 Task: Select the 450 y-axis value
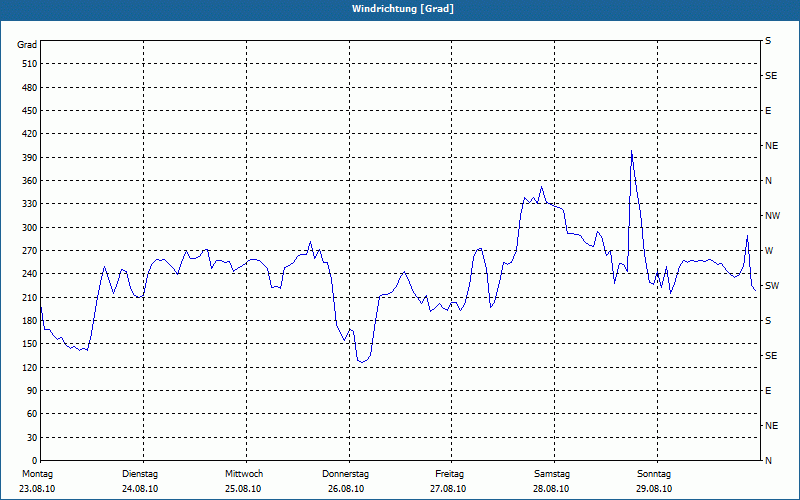point(30,111)
